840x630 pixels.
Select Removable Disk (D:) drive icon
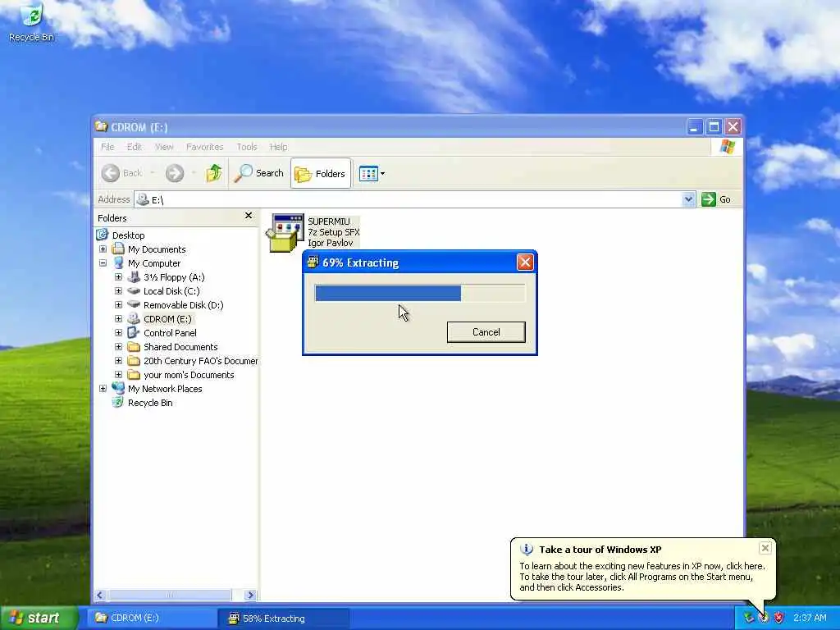(x=134, y=304)
